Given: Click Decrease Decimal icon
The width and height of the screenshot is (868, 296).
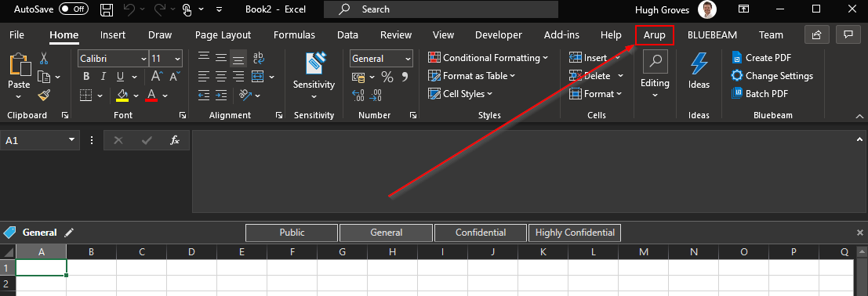Looking at the screenshot, I should click(x=376, y=96).
